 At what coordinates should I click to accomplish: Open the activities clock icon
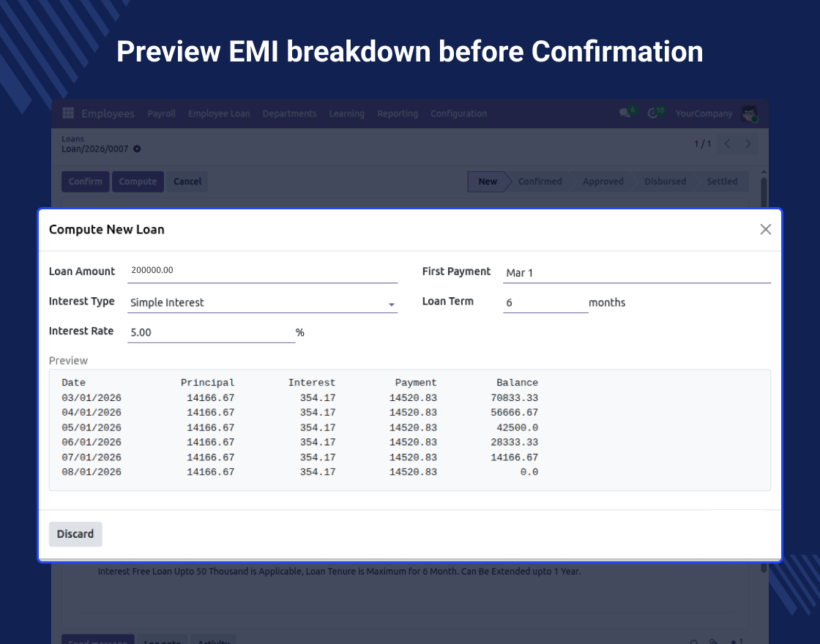[x=652, y=113]
